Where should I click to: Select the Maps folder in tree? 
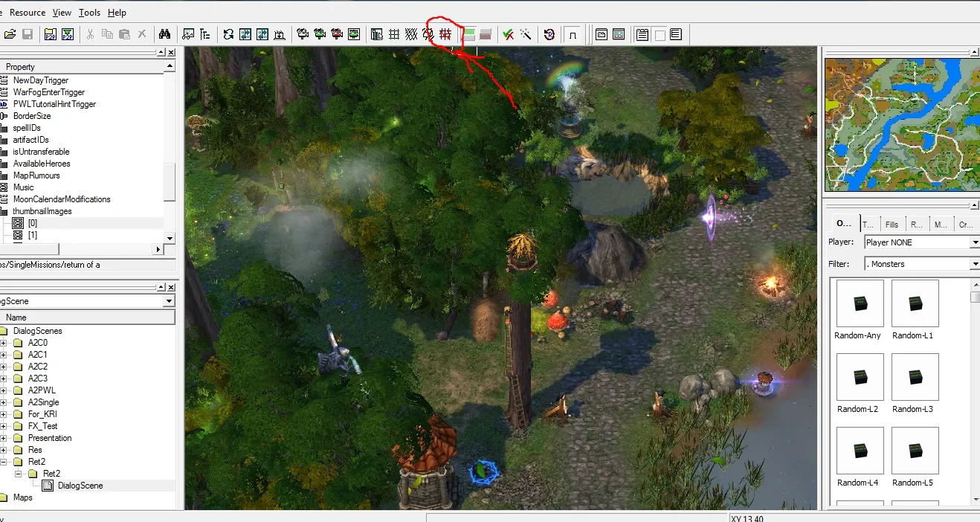point(22,497)
